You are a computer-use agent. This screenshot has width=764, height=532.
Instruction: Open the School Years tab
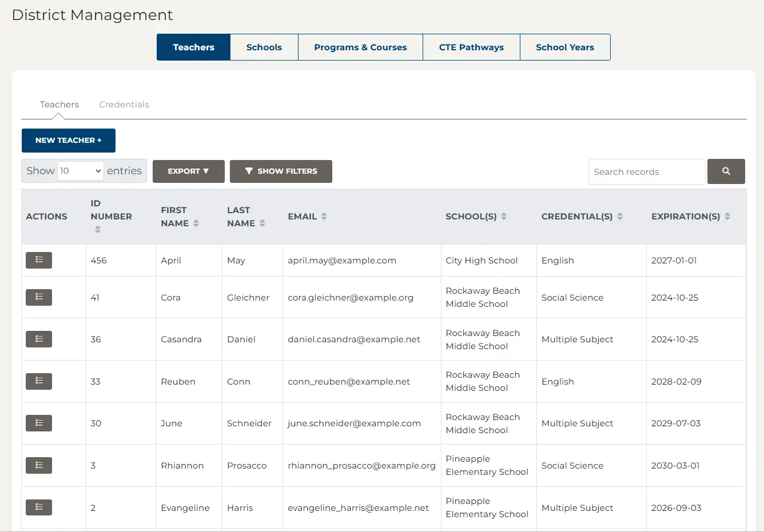click(x=565, y=47)
